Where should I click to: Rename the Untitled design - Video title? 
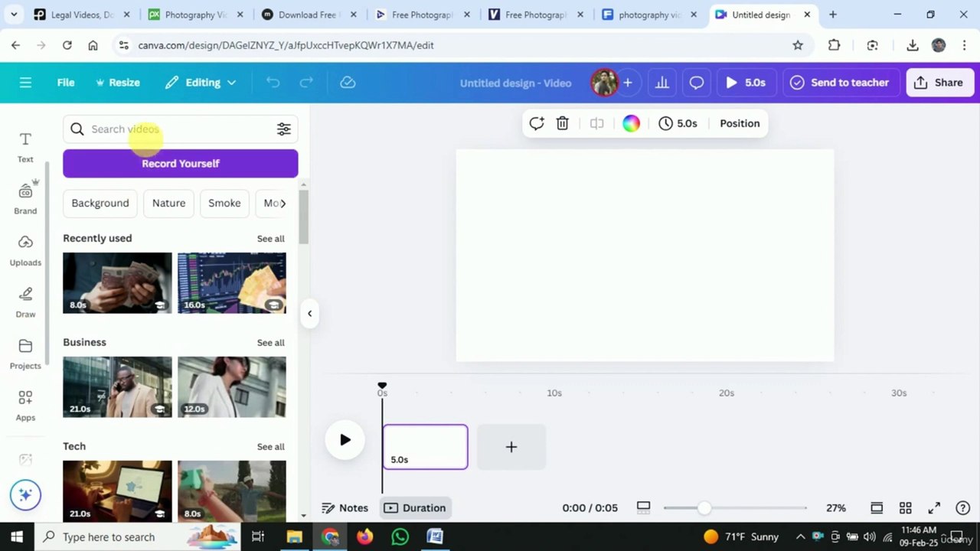click(515, 83)
